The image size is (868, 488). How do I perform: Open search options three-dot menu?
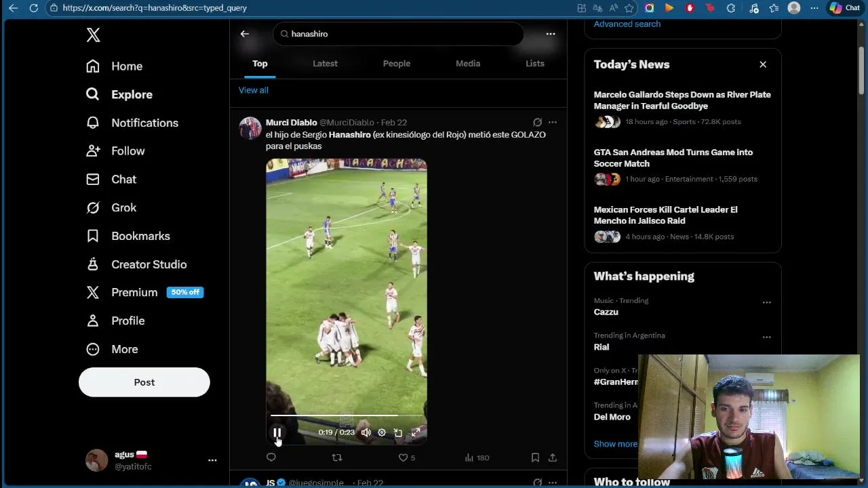(551, 34)
